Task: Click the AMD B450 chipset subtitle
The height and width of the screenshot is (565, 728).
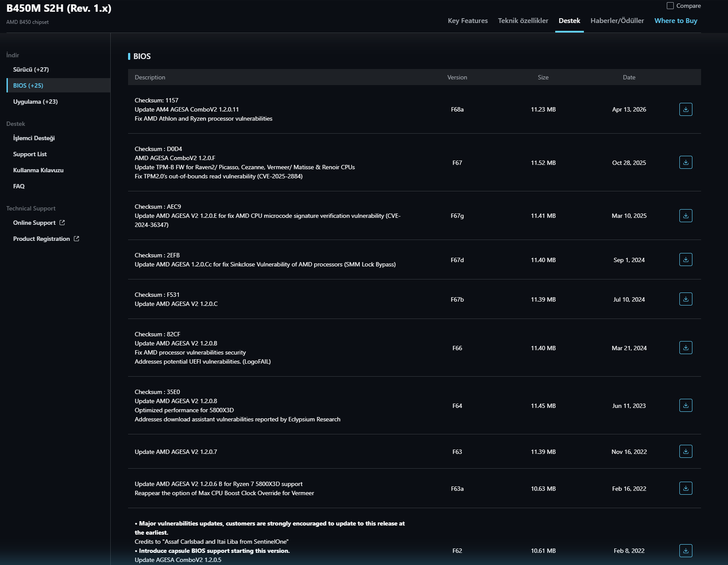Action: tap(27, 22)
